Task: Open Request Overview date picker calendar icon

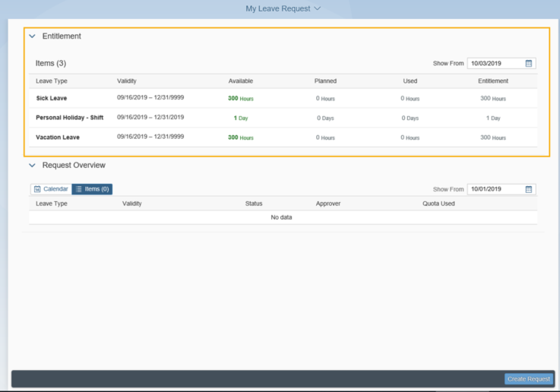Action: point(529,189)
